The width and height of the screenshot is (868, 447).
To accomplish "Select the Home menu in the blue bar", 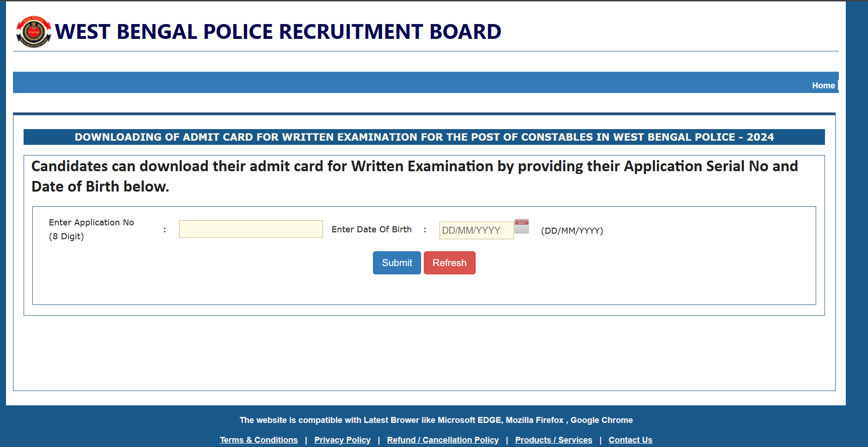I will pos(823,85).
